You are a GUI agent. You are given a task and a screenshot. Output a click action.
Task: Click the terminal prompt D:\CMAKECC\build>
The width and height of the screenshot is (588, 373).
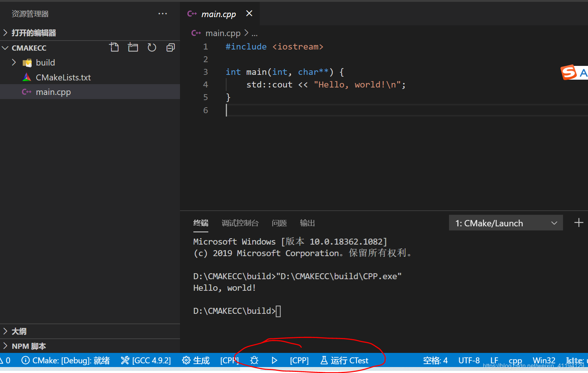(234, 311)
